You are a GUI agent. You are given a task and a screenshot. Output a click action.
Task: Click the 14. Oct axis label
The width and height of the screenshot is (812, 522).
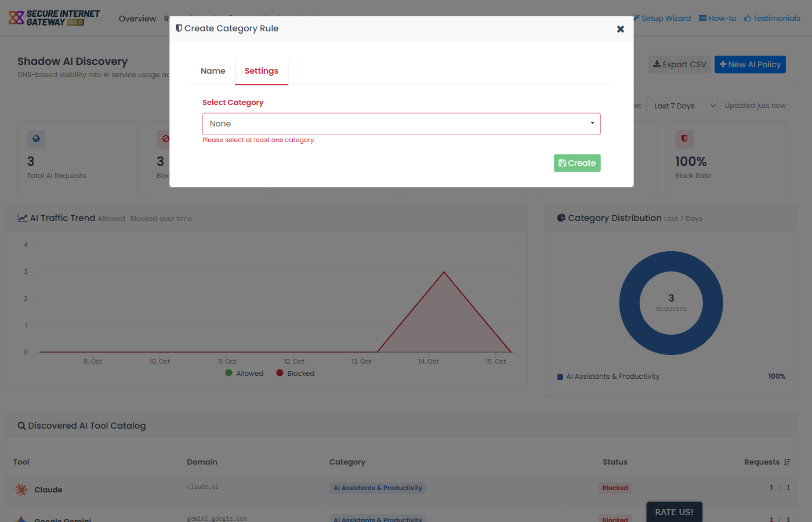coord(429,361)
